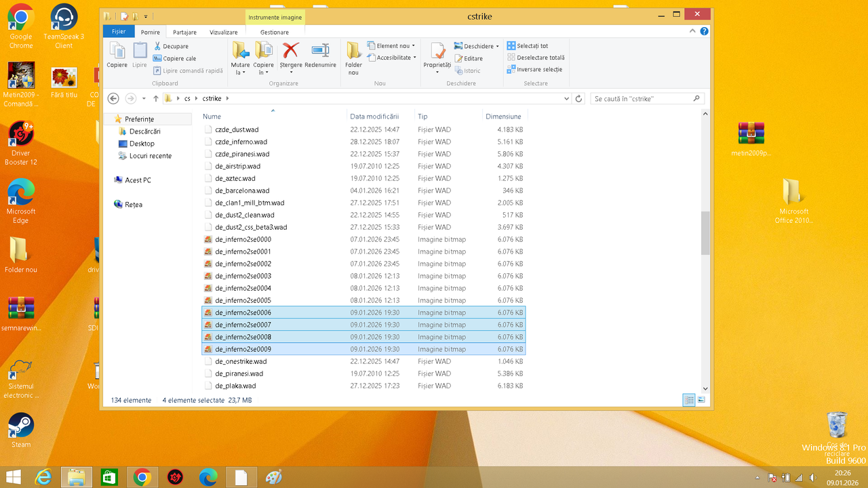Click Inversare selecție command
This screenshot has width=868, height=488.
coord(534,69)
